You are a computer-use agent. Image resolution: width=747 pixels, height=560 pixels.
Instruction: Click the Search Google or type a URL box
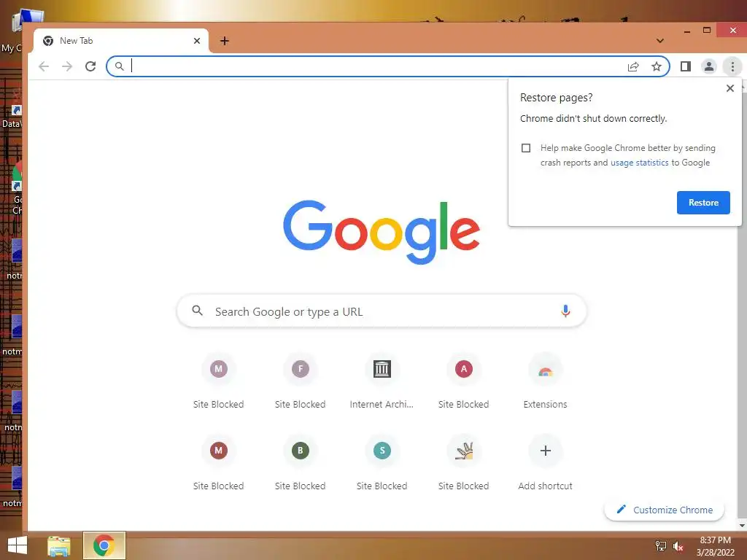(381, 311)
